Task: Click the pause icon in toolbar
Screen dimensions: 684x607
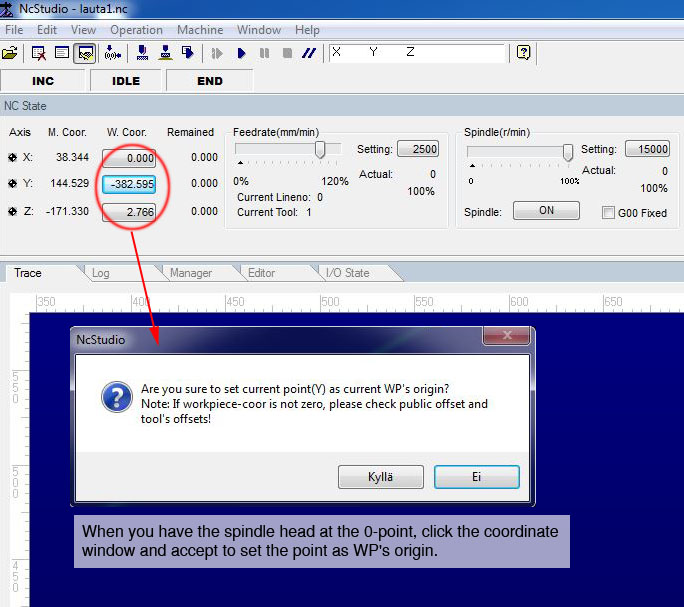Action: 264,53
